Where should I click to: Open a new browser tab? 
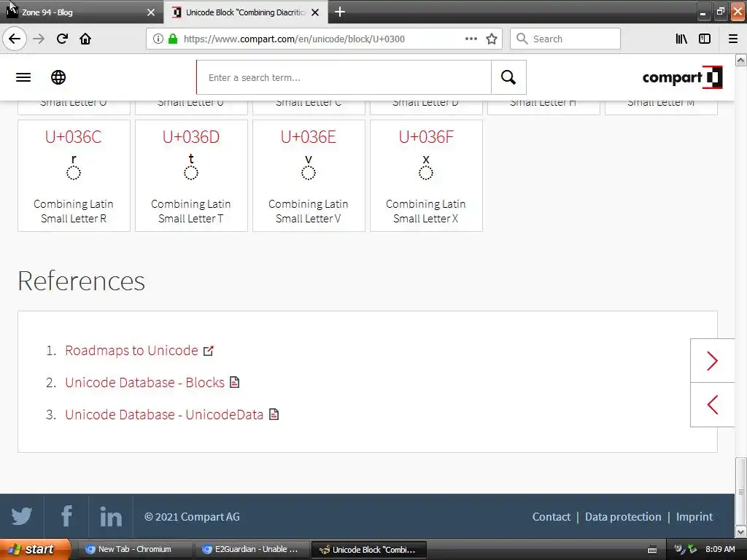pyautogui.click(x=340, y=12)
